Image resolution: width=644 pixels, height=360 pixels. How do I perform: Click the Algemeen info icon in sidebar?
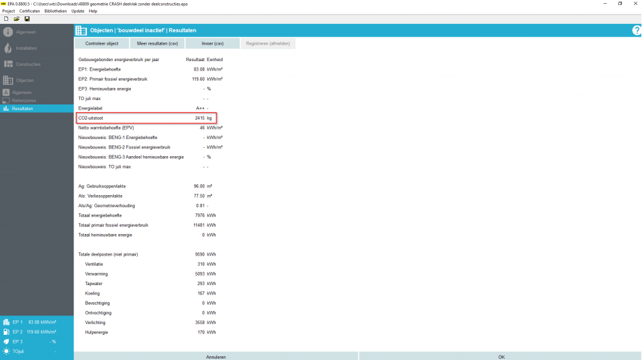pyautogui.click(x=8, y=32)
